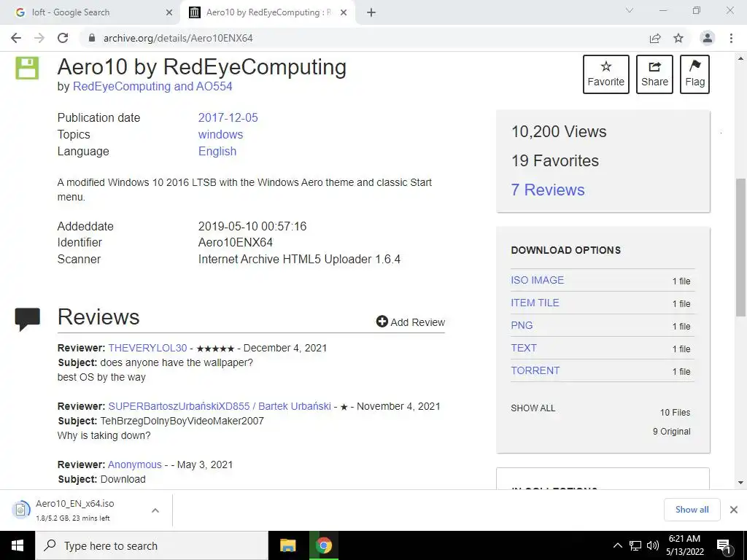Image resolution: width=747 pixels, height=560 pixels.
Task: Open File Explorer from the taskbar
Action: click(287, 545)
